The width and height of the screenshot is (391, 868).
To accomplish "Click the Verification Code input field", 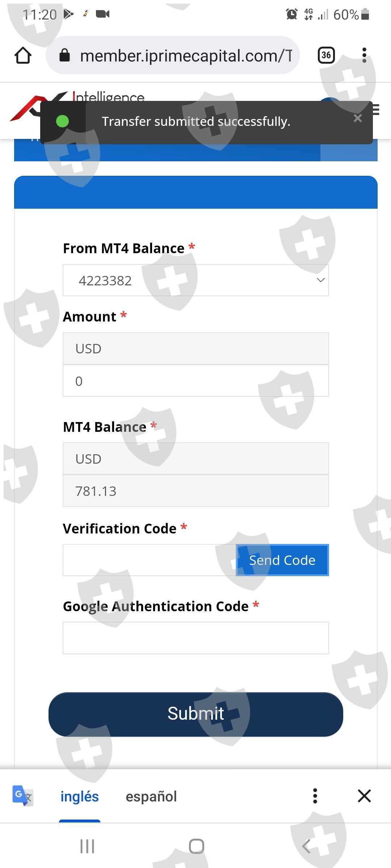I will tap(149, 560).
